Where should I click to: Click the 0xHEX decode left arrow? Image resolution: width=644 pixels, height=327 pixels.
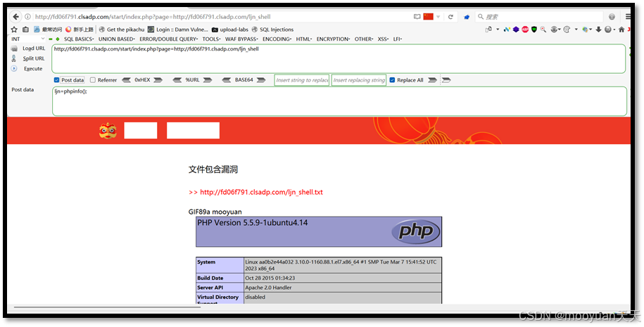(127, 80)
